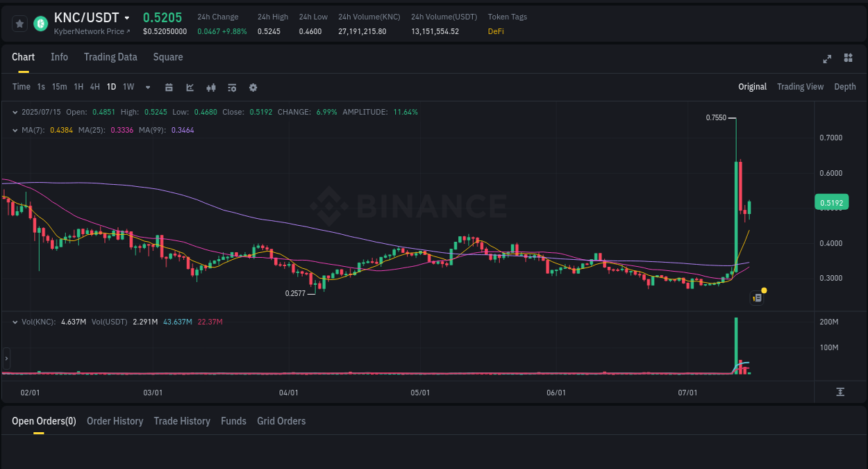
Task: Toggle the favorite star for KNC/USDT
Action: 19,23
